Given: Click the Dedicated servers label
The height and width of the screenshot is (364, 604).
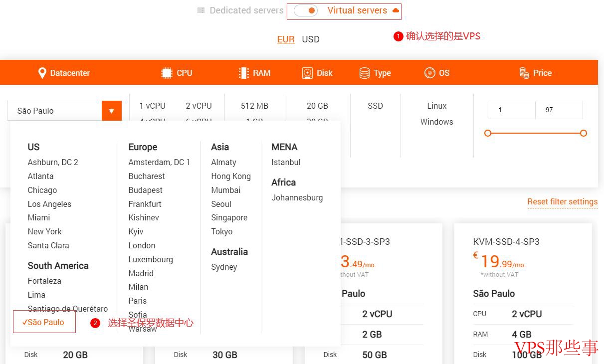Looking at the screenshot, I should (x=246, y=10).
